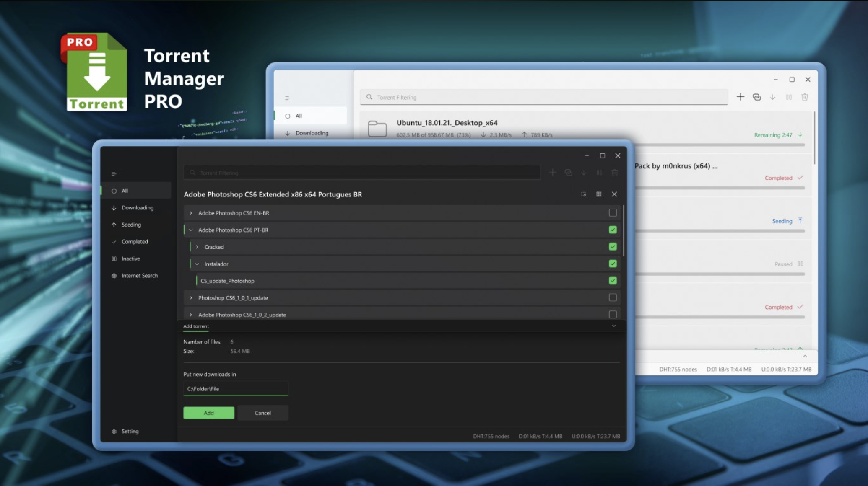Open Seeding in the sidebar
Screen dimensions: 868x486
click(136, 225)
